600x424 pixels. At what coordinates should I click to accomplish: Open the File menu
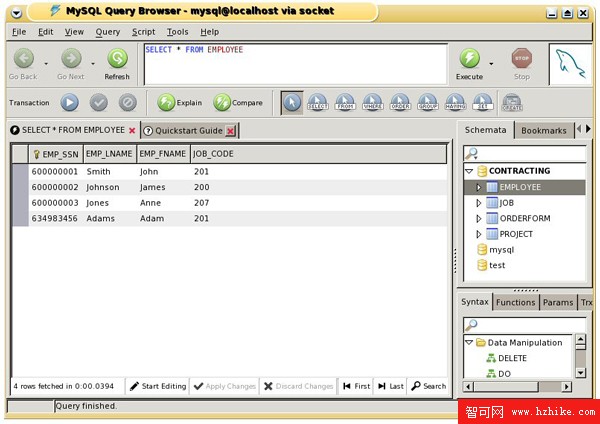pos(19,32)
